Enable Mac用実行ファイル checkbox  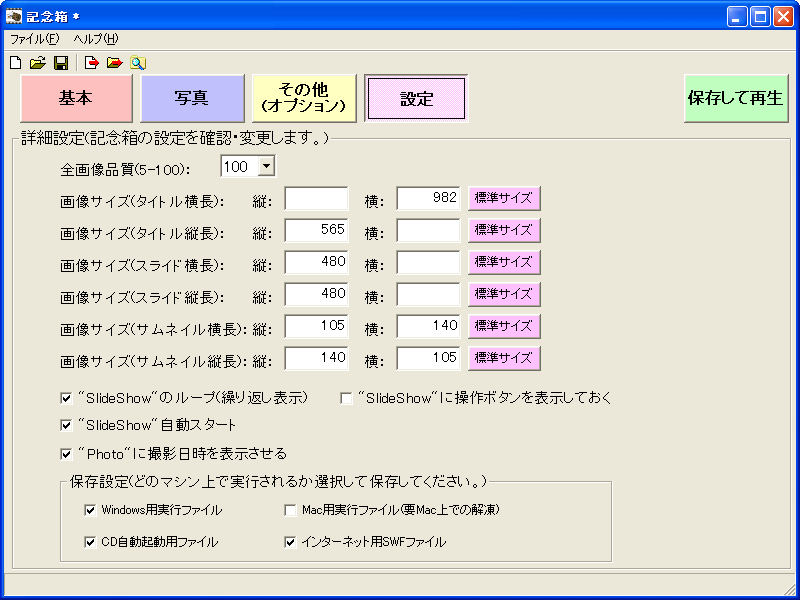[x=291, y=510]
